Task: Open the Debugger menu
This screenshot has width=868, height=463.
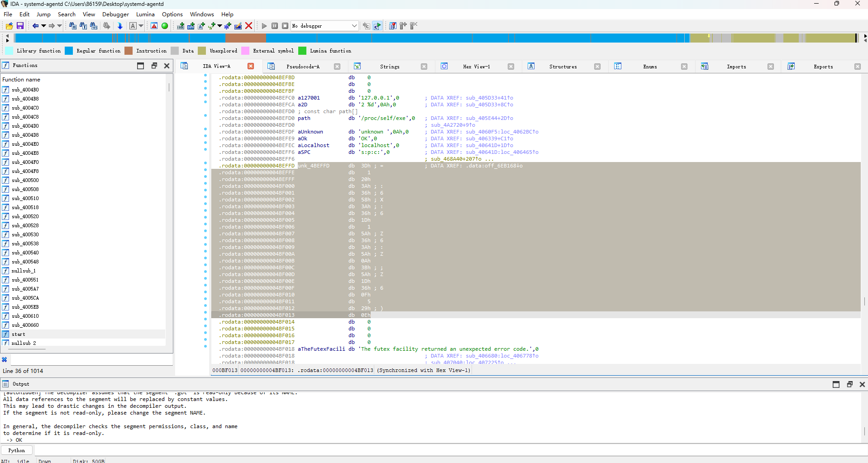Action: 115,14
